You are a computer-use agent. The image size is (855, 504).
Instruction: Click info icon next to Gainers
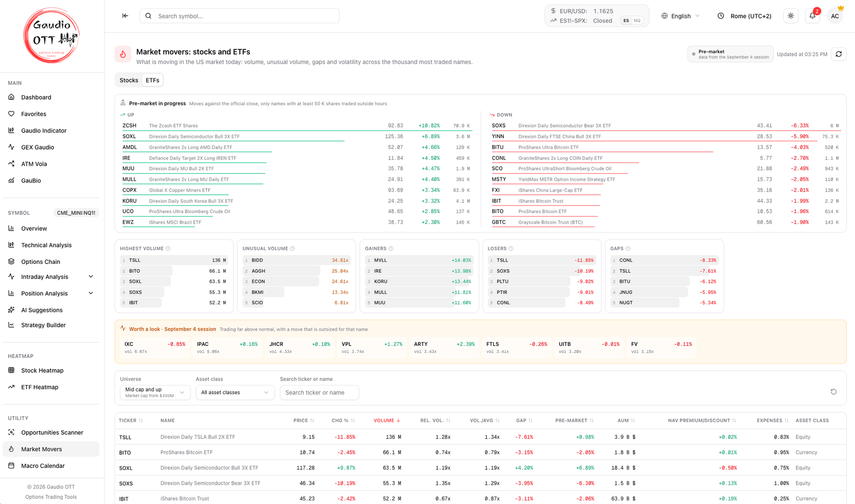point(391,249)
